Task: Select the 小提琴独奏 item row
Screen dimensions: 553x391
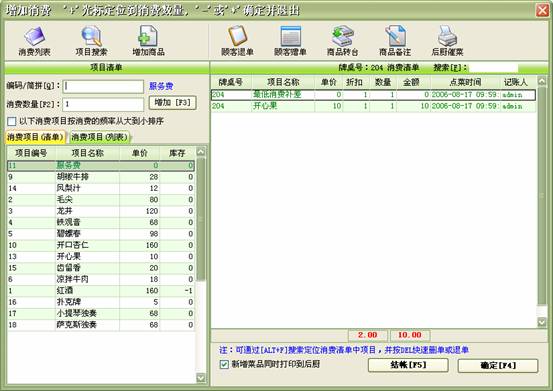Action: 101,313
